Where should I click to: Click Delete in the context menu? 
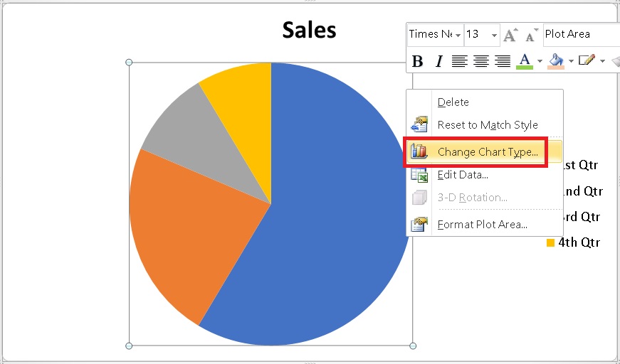pyautogui.click(x=453, y=102)
